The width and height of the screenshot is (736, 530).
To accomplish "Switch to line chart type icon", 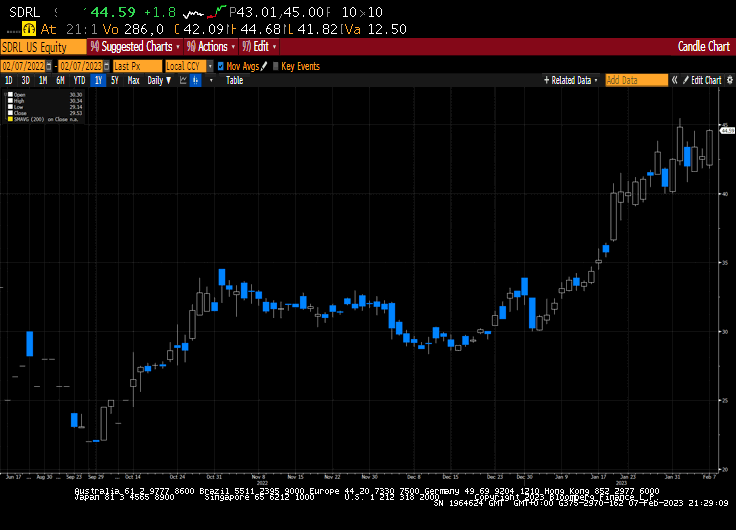I will pyautogui.click(x=183, y=80).
